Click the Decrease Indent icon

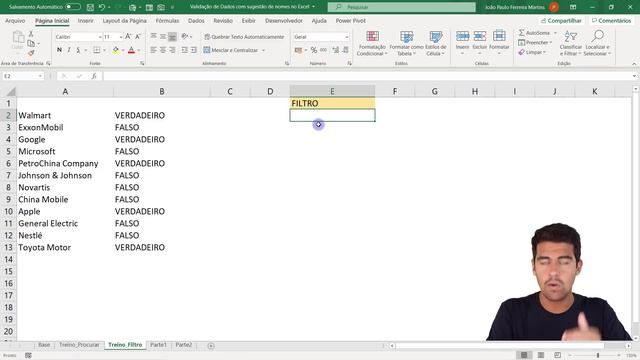point(184,50)
